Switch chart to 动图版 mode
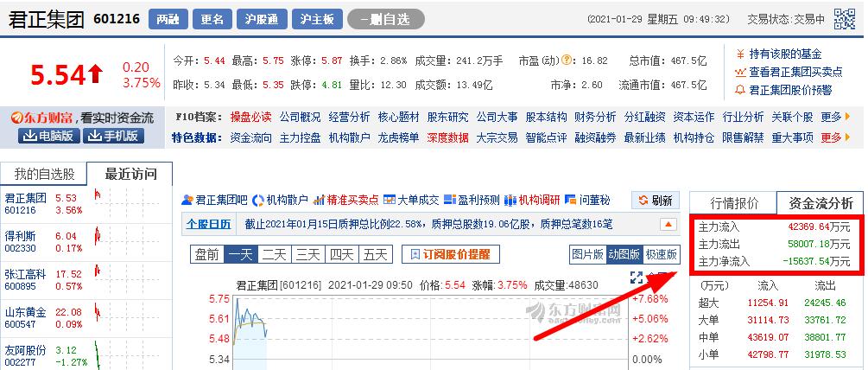This screenshot has width=868, height=370. point(624,255)
